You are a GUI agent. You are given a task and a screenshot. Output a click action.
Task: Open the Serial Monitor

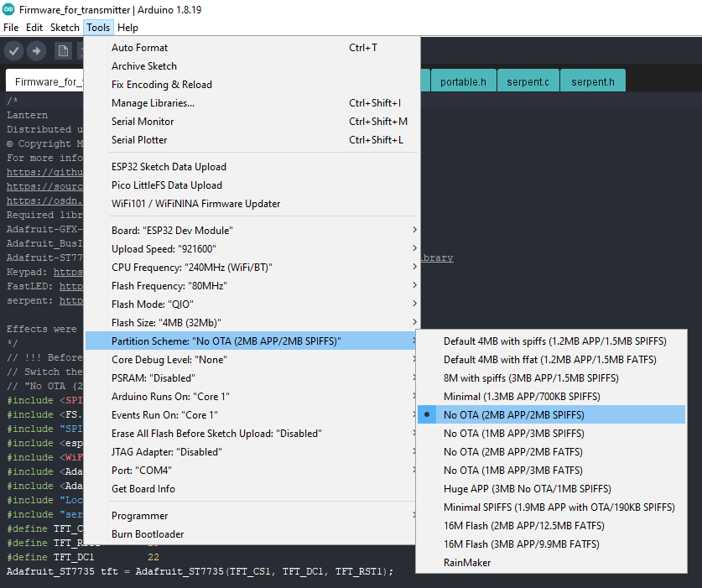coord(252,122)
